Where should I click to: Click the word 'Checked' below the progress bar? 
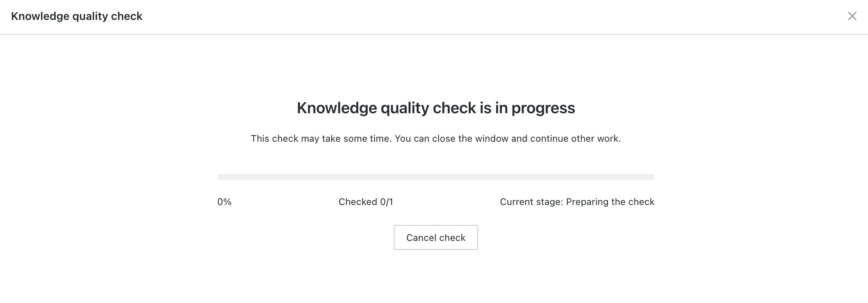(358, 202)
